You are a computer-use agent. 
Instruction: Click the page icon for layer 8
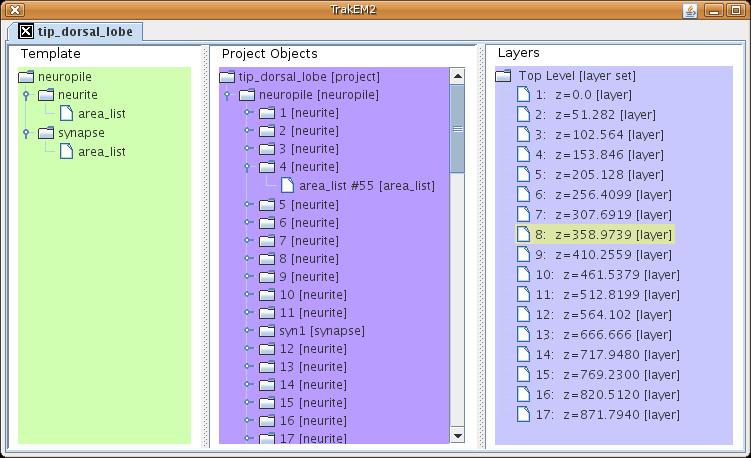523,234
